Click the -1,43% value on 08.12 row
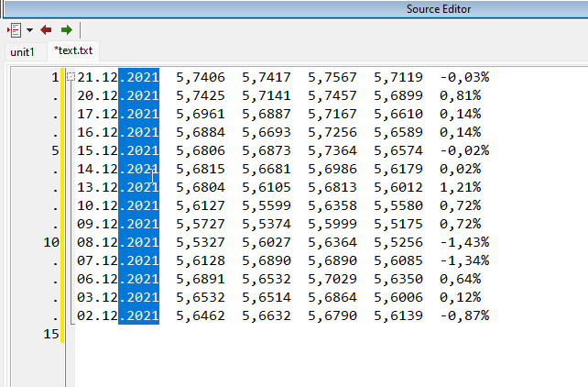The image size is (588, 387). point(464,242)
